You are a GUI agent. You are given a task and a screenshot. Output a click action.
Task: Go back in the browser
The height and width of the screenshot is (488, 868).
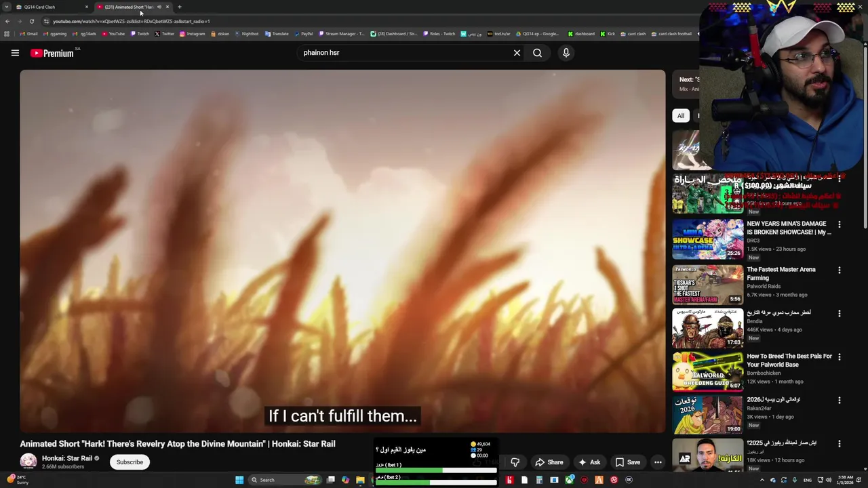tap(7, 21)
